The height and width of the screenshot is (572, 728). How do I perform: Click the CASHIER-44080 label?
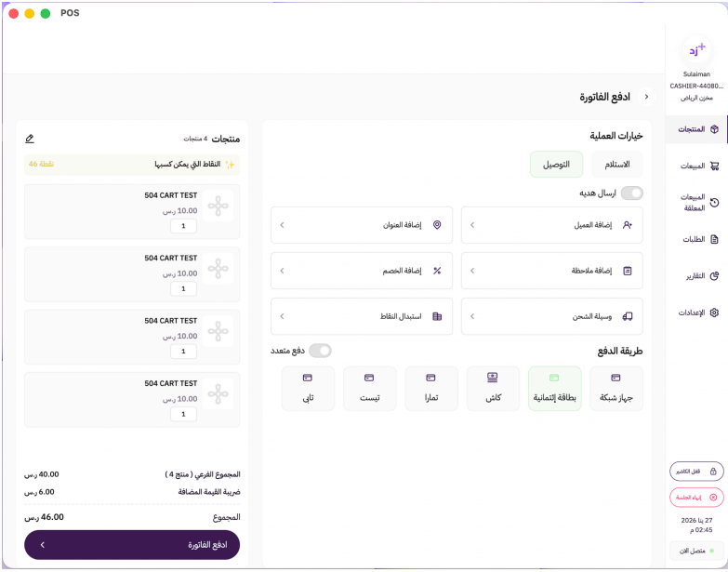click(x=696, y=86)
